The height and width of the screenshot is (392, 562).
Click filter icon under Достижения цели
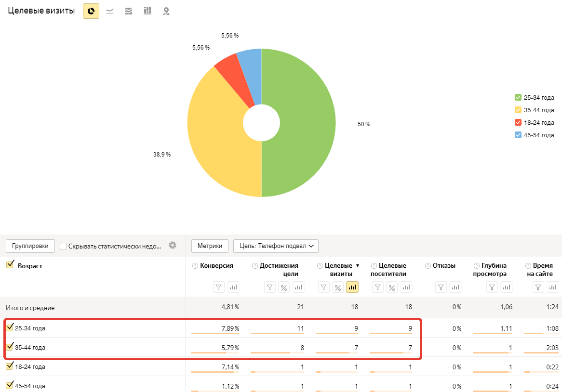pyautogui.click(x=270, y=287)
